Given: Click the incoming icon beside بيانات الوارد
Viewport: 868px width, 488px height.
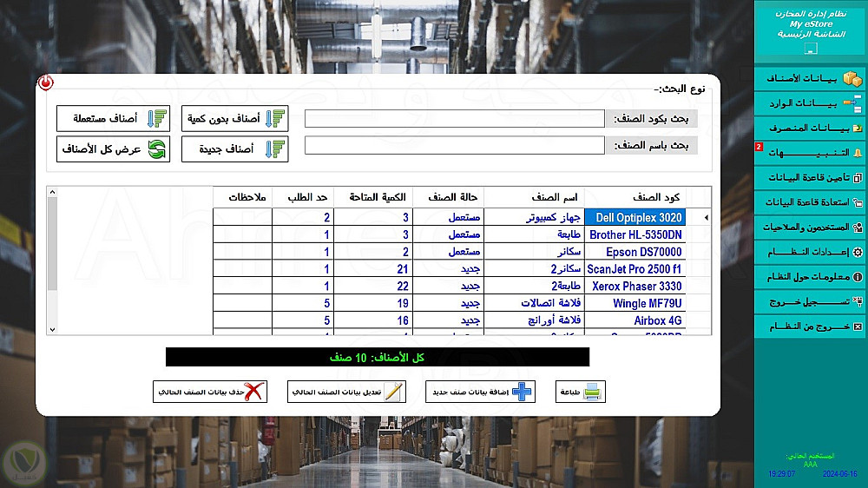Looking at the screenshot, I should tap(852, 103).
